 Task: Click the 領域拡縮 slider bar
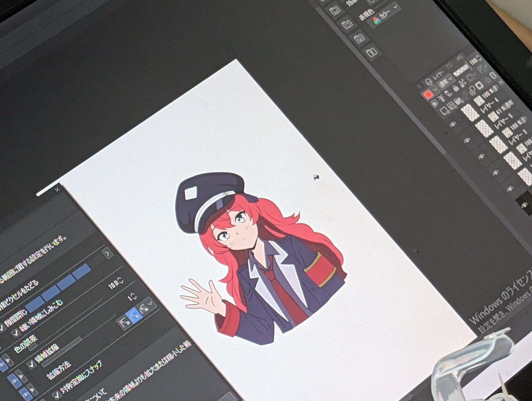coord(62,352)
